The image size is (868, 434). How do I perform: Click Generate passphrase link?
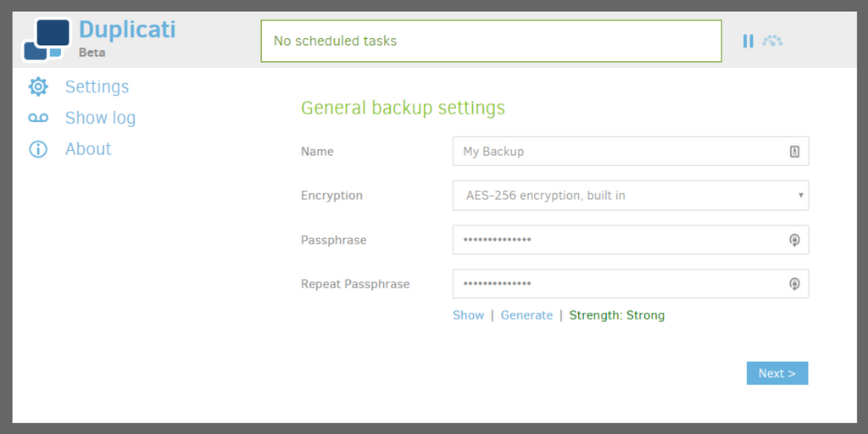526,315
